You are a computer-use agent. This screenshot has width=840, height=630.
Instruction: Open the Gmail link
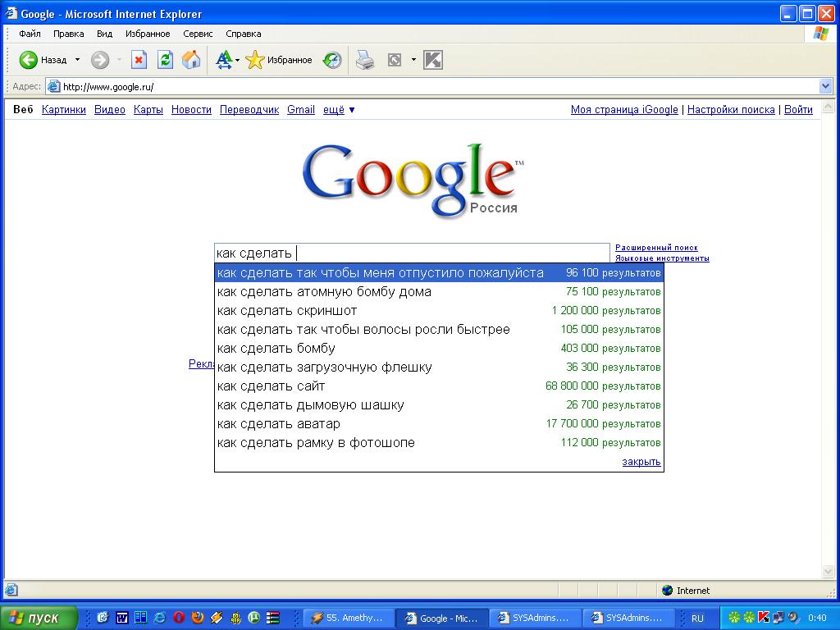pos(301,110)
